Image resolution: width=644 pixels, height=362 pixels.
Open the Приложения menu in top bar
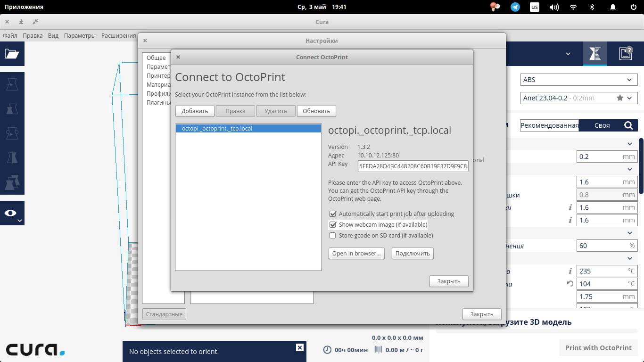24,7
